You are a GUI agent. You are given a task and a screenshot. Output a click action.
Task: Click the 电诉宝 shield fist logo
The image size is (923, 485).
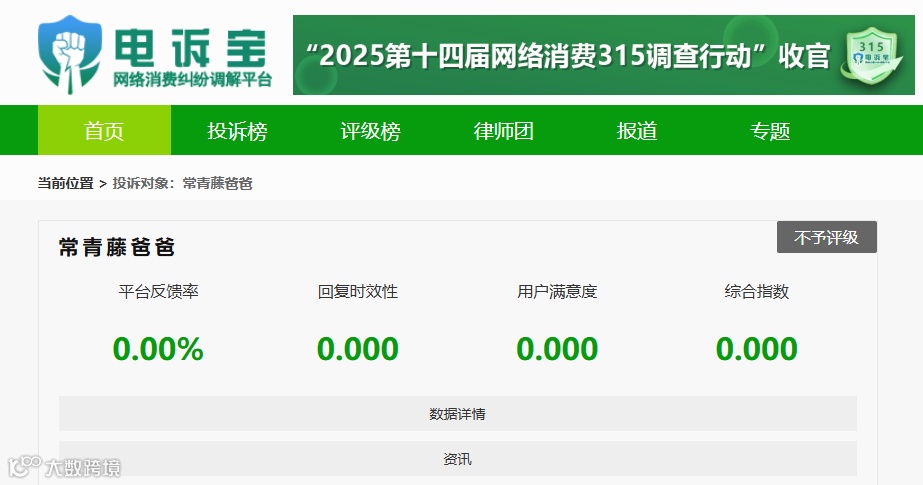(x=69, y=55)
